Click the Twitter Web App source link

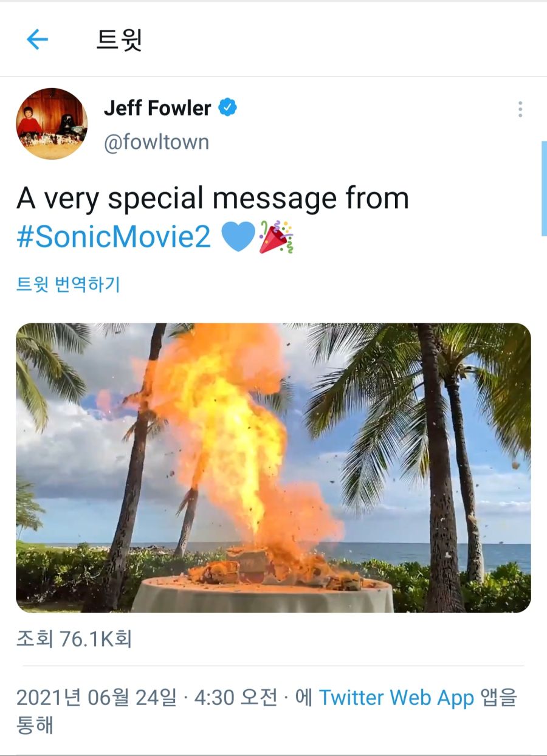[x=396, y=698]
